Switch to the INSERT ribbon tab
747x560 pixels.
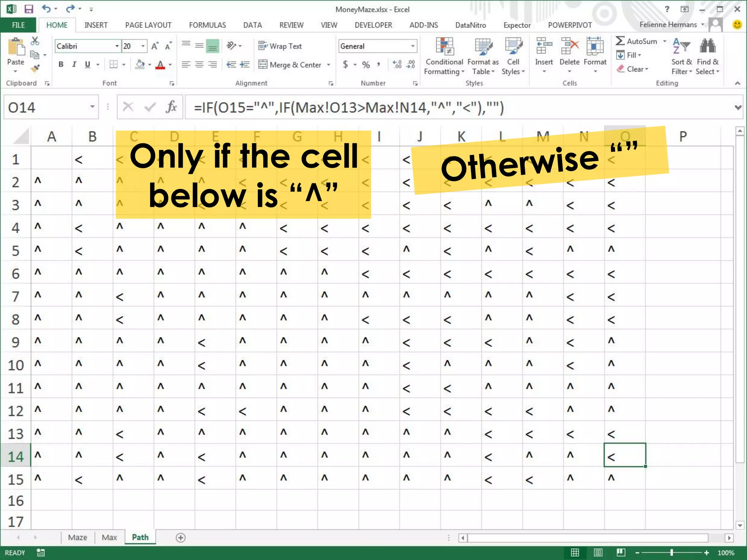pos(96,25)
